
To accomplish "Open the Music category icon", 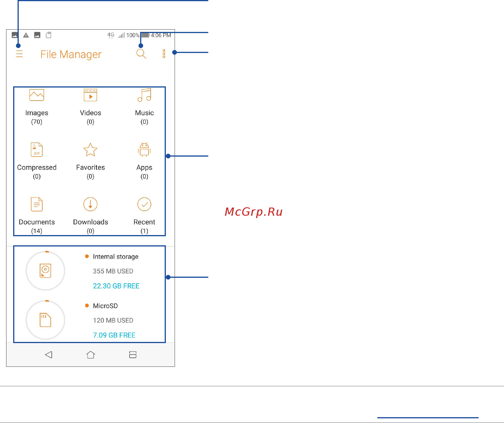I will 144,95.
